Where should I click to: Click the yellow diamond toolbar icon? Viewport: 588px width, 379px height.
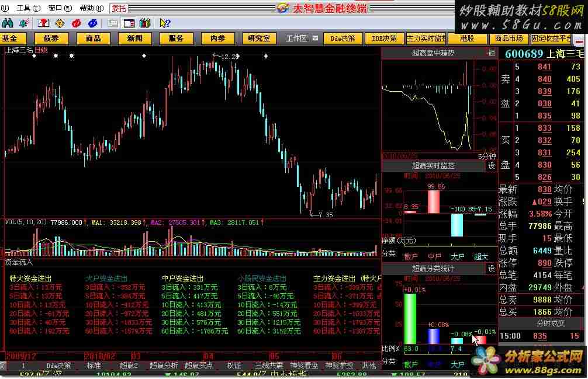(59, 23)
